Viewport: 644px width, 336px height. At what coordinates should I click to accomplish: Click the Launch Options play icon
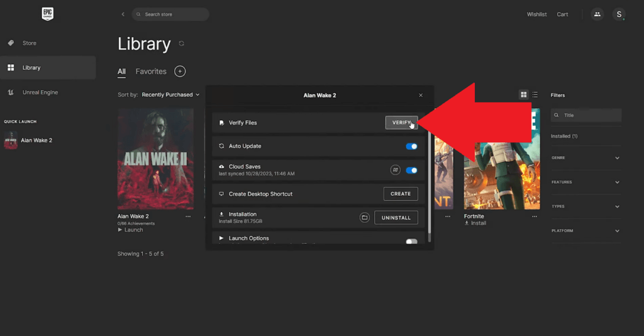tap(221, 238)
